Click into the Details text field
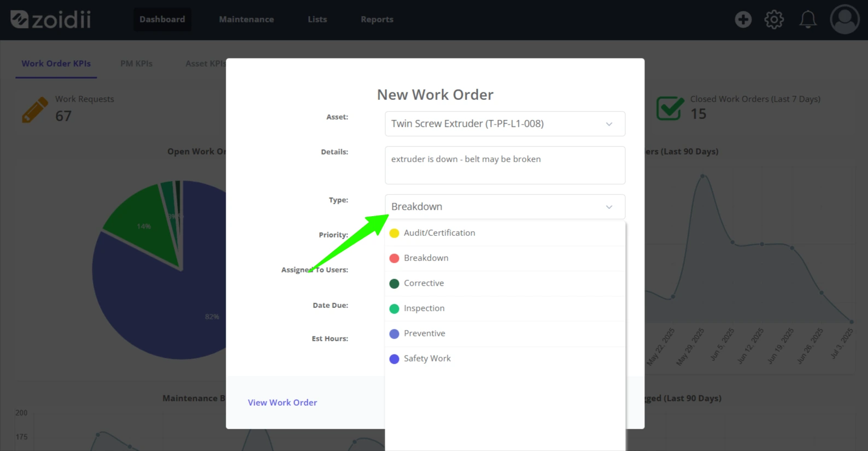This screenshot has width=868, height=451. tap(505, 165)
